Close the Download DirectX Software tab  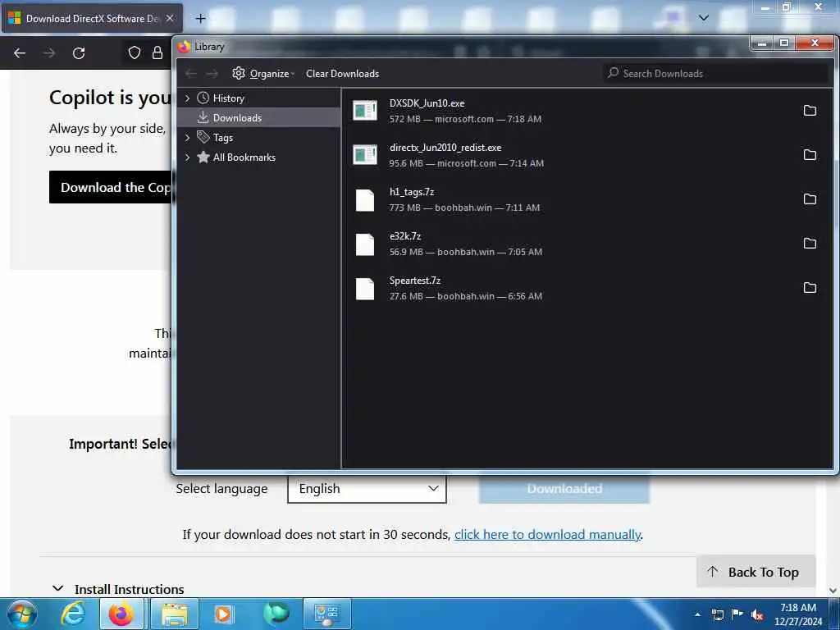click(x=170, y=18)
